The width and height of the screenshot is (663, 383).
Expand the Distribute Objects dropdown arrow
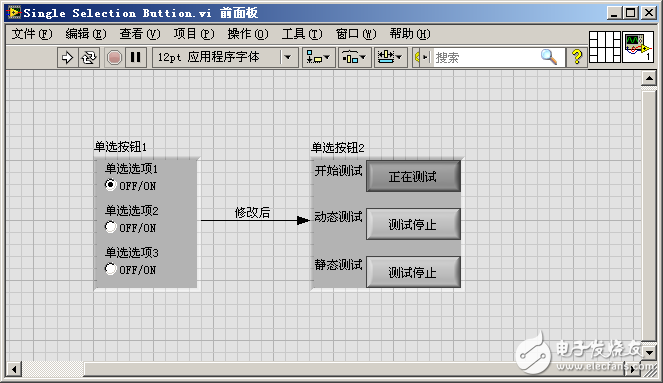(x=363, y=57)
